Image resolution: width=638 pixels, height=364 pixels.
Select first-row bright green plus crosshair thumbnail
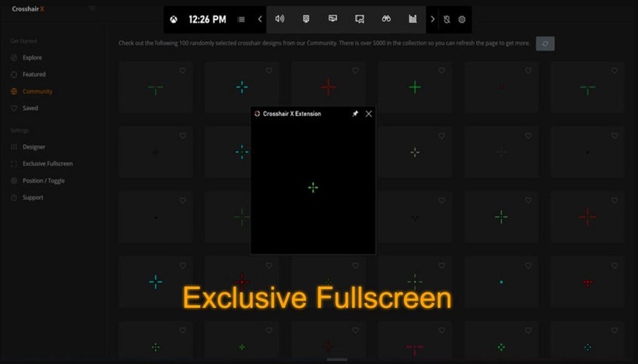pyautogui.click(x=415, y=87)
